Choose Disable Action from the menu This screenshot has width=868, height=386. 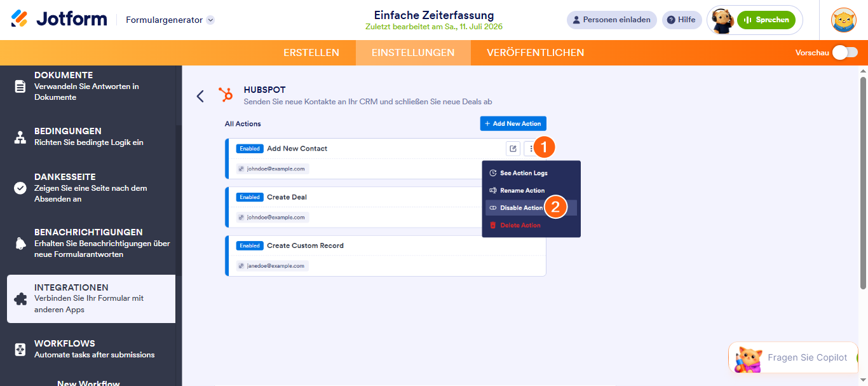tap(531, 208)
